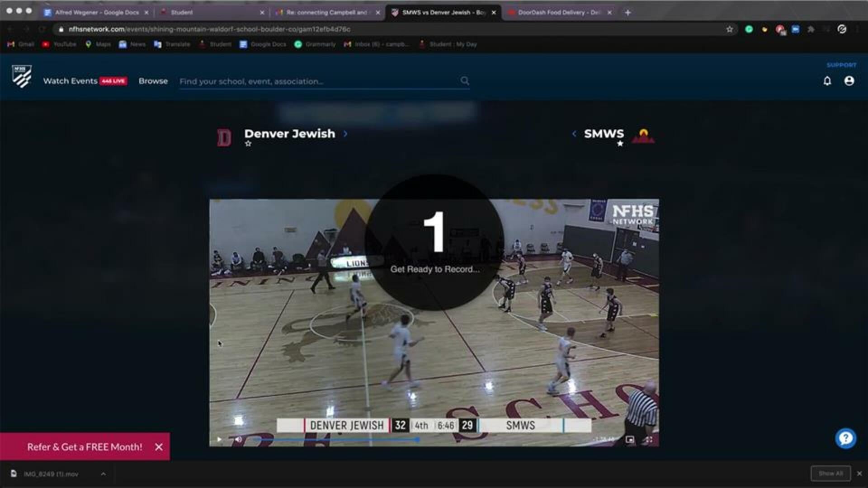Click the NFHS Network home logo
The image size is (868, 488).
click(x=22, y=76)
